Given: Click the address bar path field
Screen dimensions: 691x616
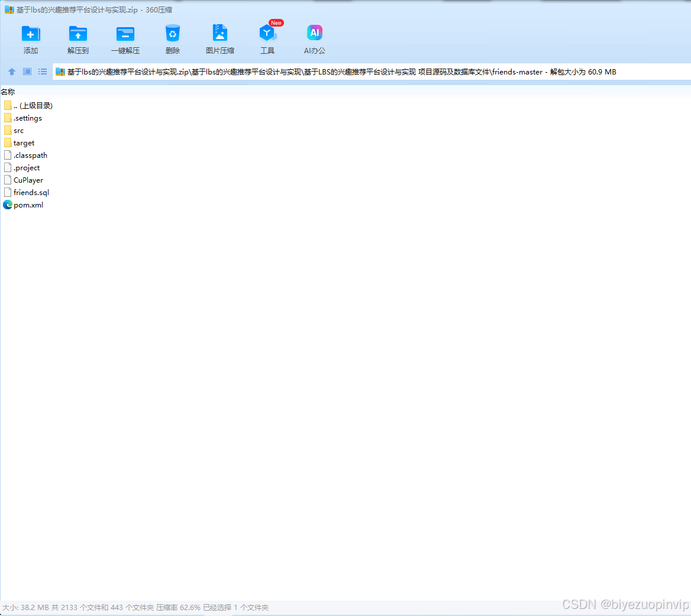Looking at the screenshot, I should point(371,72).
